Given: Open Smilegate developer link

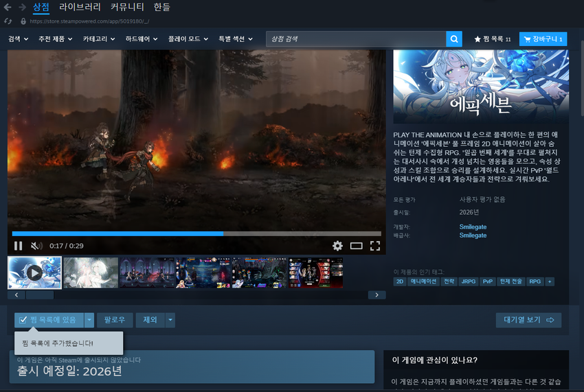Looking at the screenshot, I should pyautogui.click(x=473, y=227).
